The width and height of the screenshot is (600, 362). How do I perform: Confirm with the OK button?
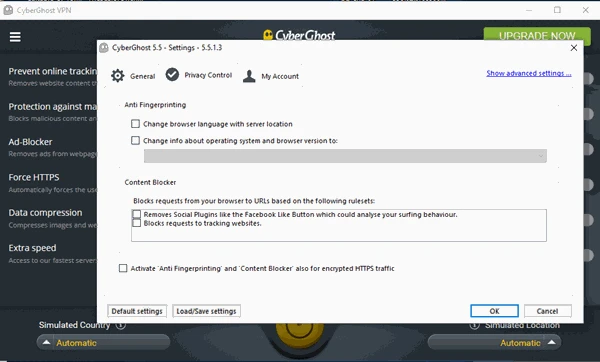point(494,311)
